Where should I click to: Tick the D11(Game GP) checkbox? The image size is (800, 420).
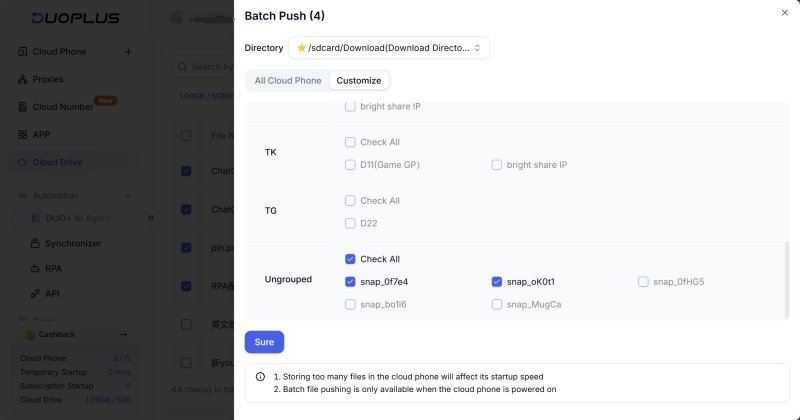[x=350, y=165]
